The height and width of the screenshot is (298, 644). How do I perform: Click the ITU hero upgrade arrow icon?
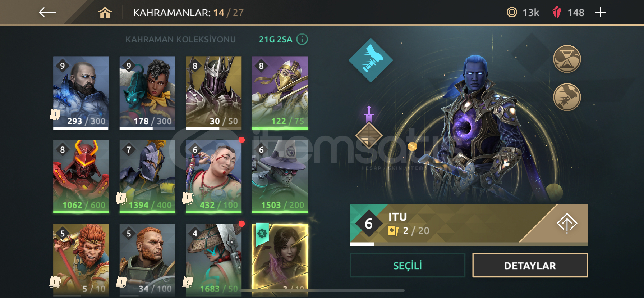(567, 223)
